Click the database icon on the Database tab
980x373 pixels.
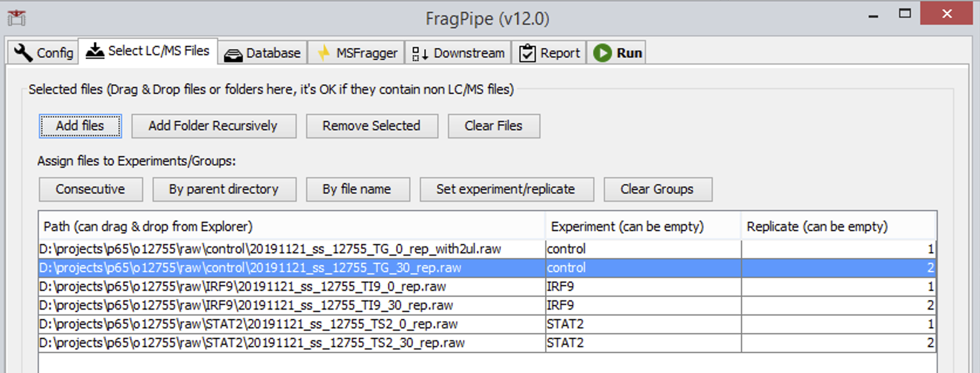(234, 53)
